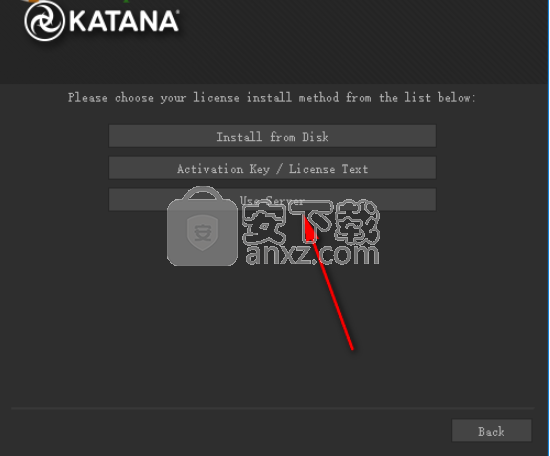This screenshot has width=550, height=456.
Task: Go Back to the previous screen
Action: (491, 430)
